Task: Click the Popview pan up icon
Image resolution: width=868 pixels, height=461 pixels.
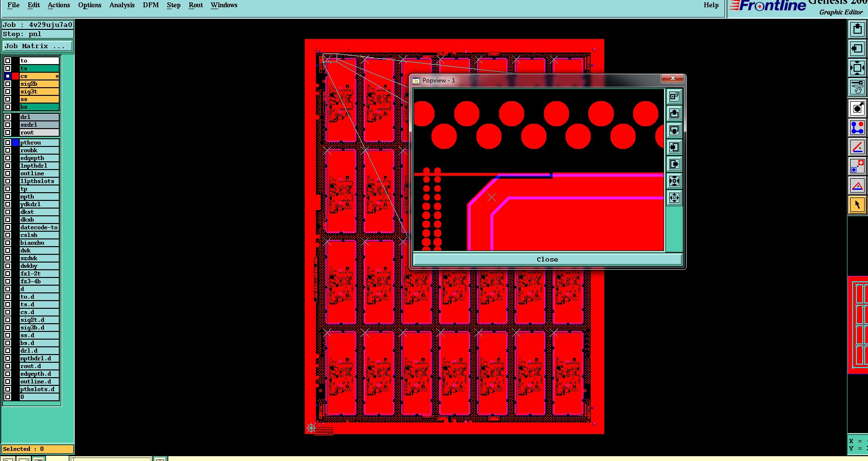Action: coord(674,114)
